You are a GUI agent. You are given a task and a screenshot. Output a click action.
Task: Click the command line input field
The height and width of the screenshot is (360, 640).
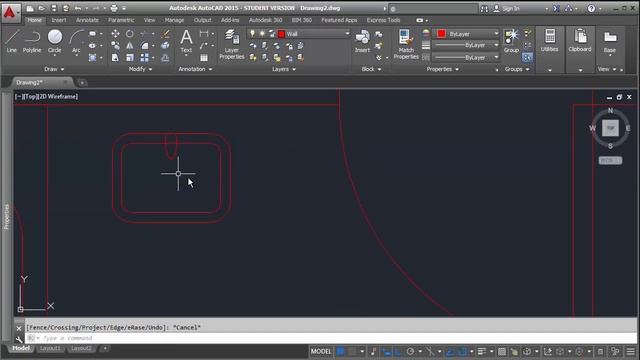(x=331, y=338)
